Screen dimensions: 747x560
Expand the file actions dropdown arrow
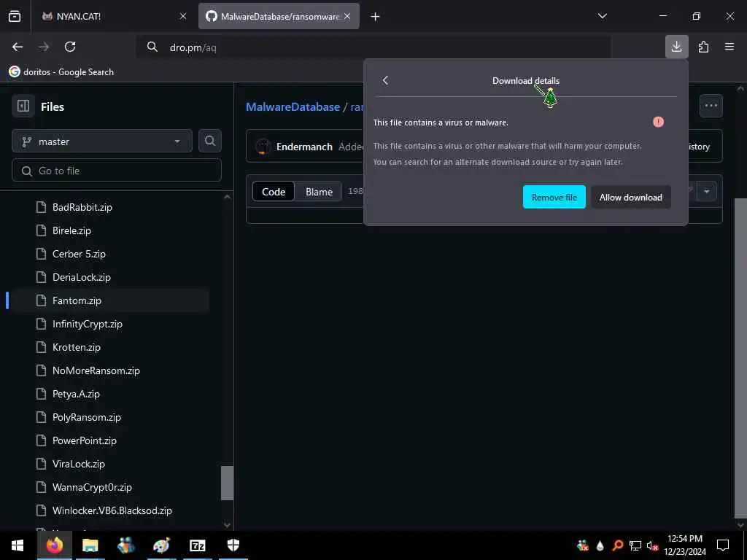tap(706, 192)
